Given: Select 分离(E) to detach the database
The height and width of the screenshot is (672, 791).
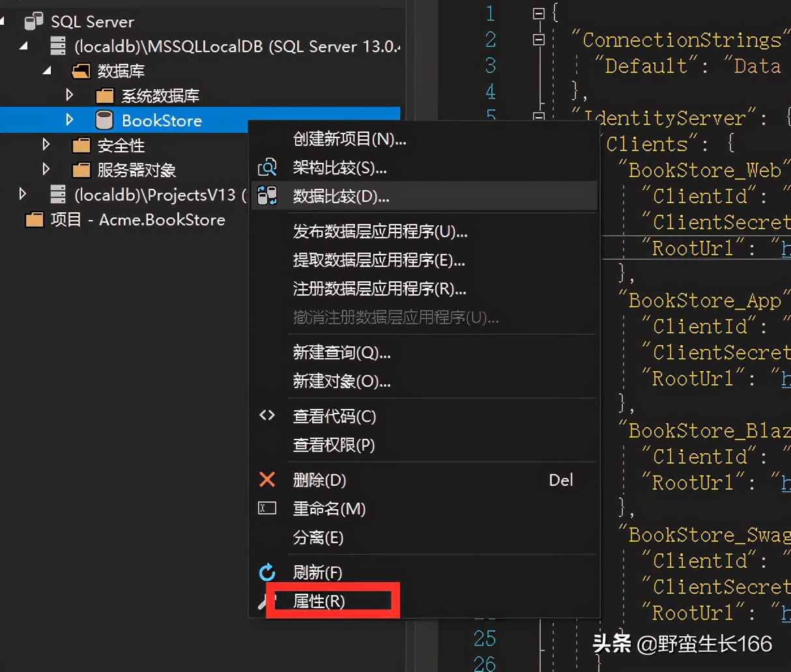Looking at the screenshot, I should pos(318,537).
